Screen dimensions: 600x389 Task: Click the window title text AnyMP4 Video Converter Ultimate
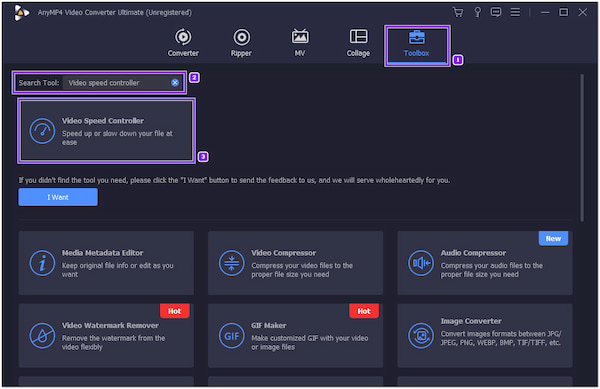click(115, 13)
